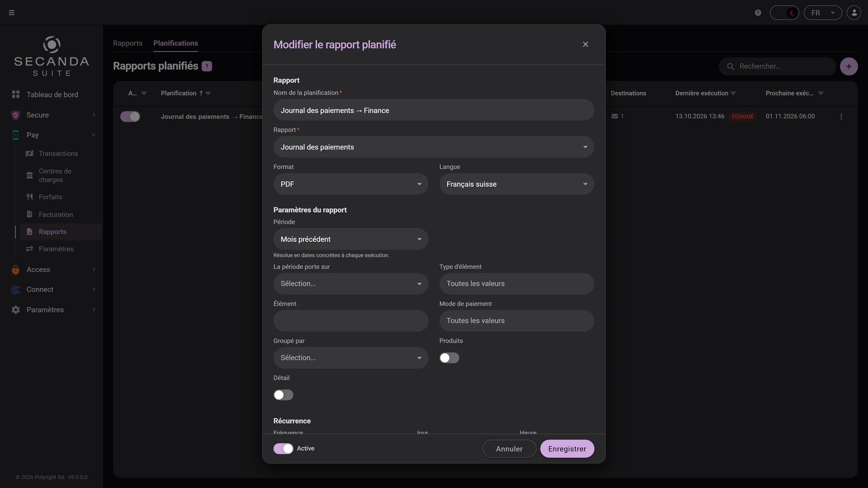Switch to the Rapports tab

(x=127, y=43)
